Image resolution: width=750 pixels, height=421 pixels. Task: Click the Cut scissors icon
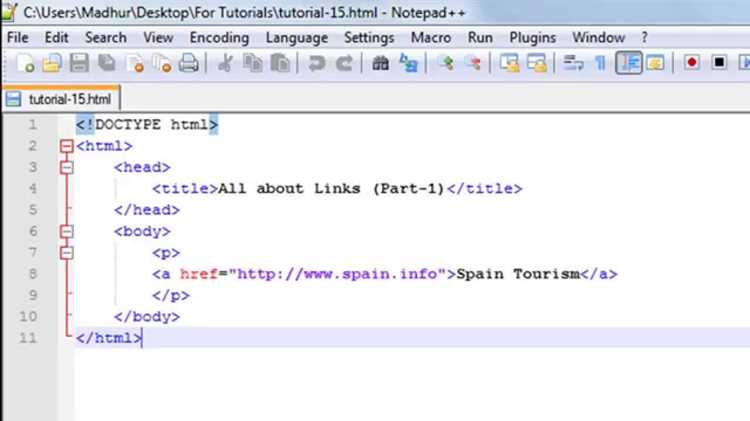225,63
